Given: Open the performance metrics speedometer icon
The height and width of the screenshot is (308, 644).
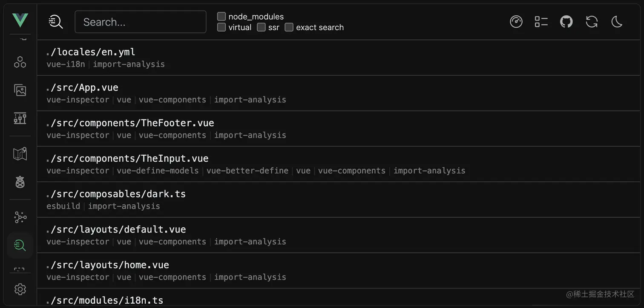Looking at the screenshot, I should [x=516, y=22].
